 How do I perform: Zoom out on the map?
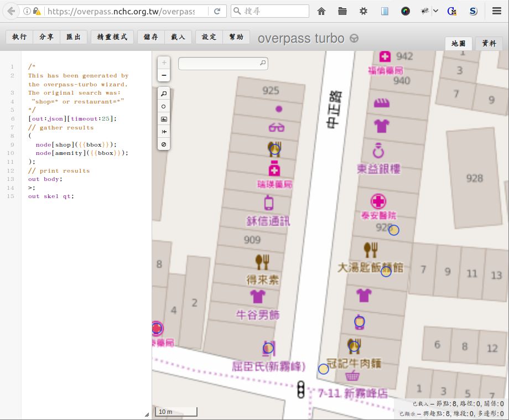164,75
